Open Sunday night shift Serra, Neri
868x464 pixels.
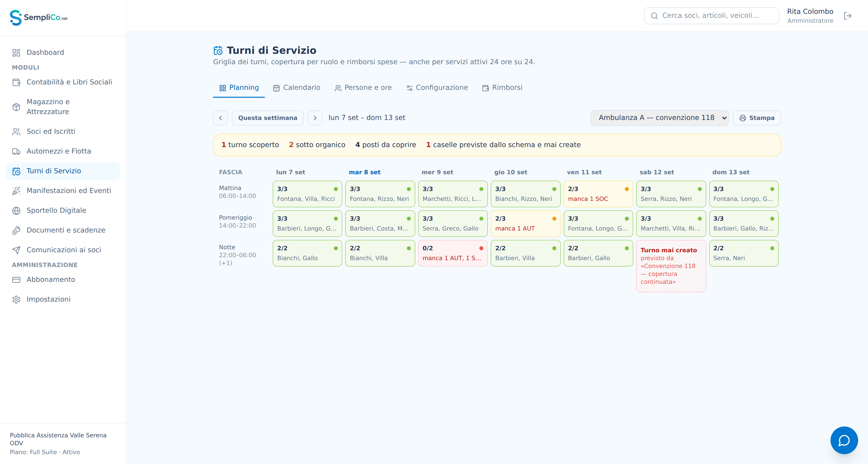(744, 253)
